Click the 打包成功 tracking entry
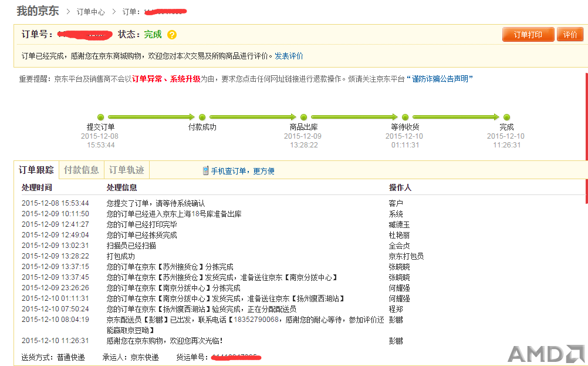Viewport: 588px width, 366px height. pos(120,256)
